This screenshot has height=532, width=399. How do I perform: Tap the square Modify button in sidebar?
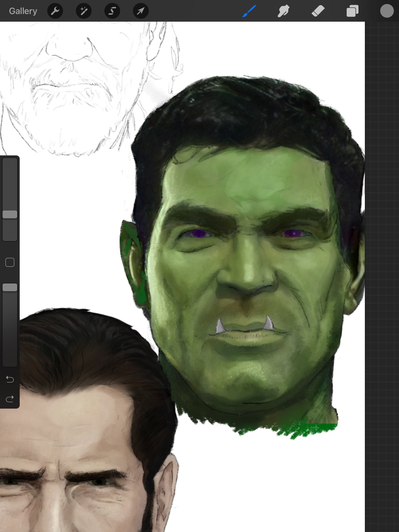click(10, 262)
